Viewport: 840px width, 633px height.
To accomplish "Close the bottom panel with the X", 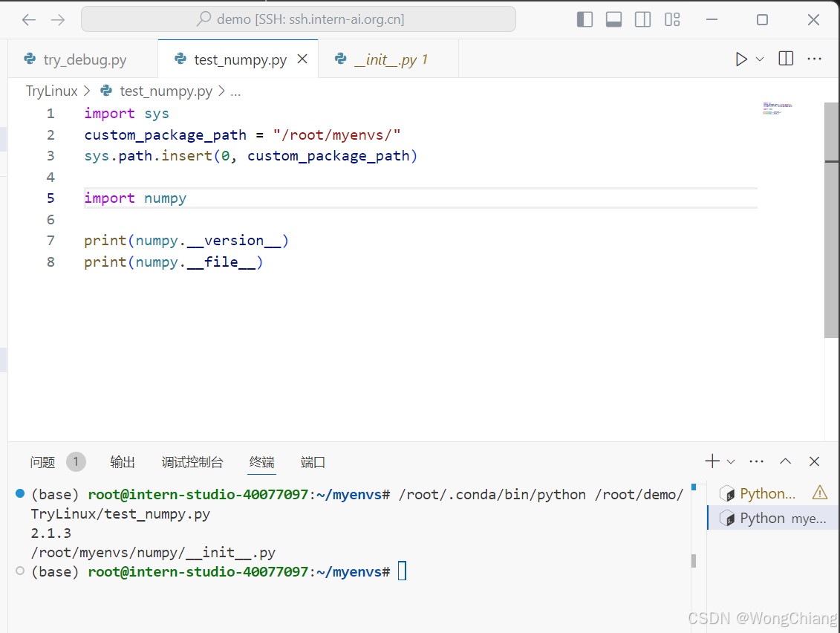I will (814, 461).
